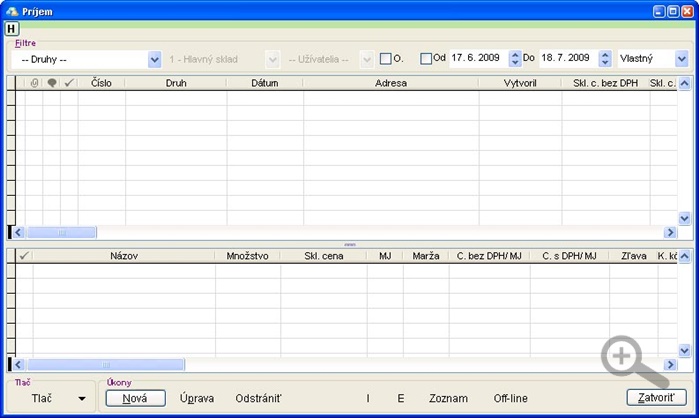
Task: Click the Zoznam button
Action: pos(448,398)
